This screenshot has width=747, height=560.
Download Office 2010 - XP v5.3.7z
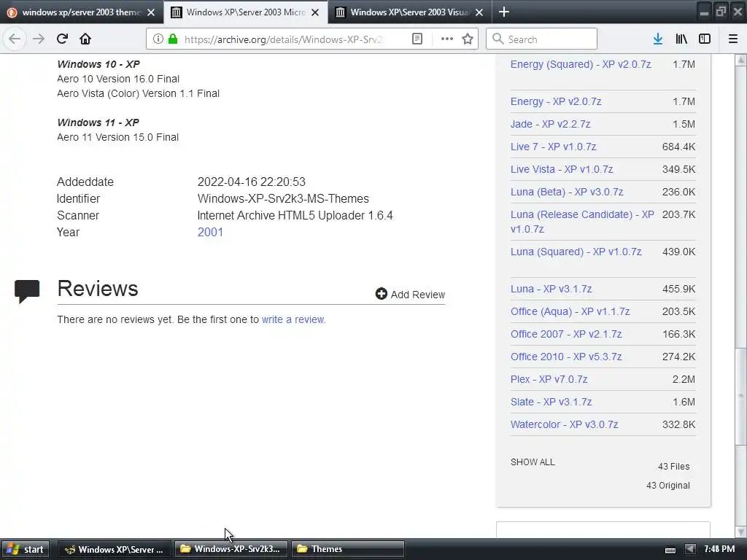566,357
